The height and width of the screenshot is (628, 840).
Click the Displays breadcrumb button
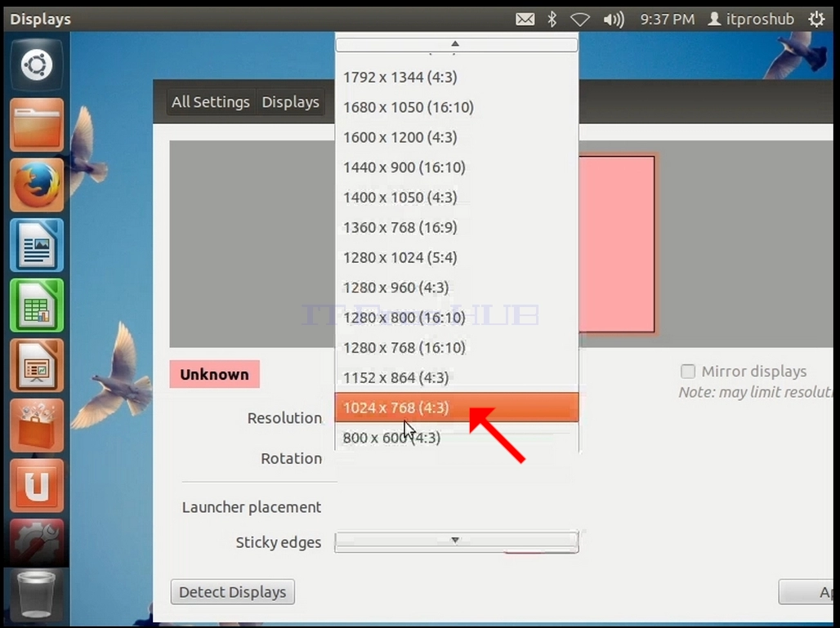point(290,102)
